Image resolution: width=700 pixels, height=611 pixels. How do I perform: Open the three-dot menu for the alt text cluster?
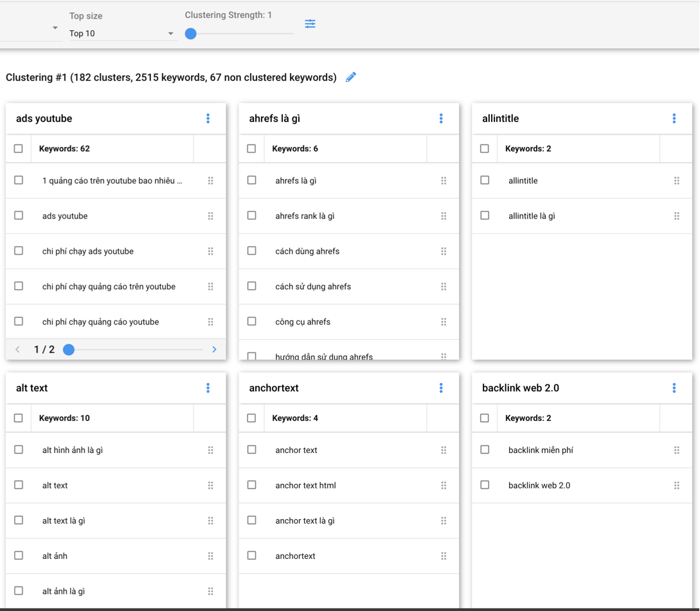(x=208, y=388)
